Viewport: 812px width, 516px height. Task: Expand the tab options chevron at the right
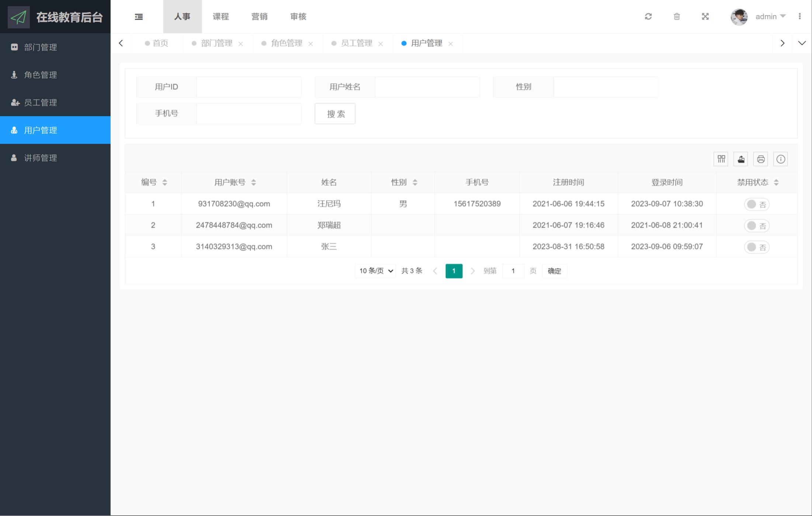pos(802,43)
